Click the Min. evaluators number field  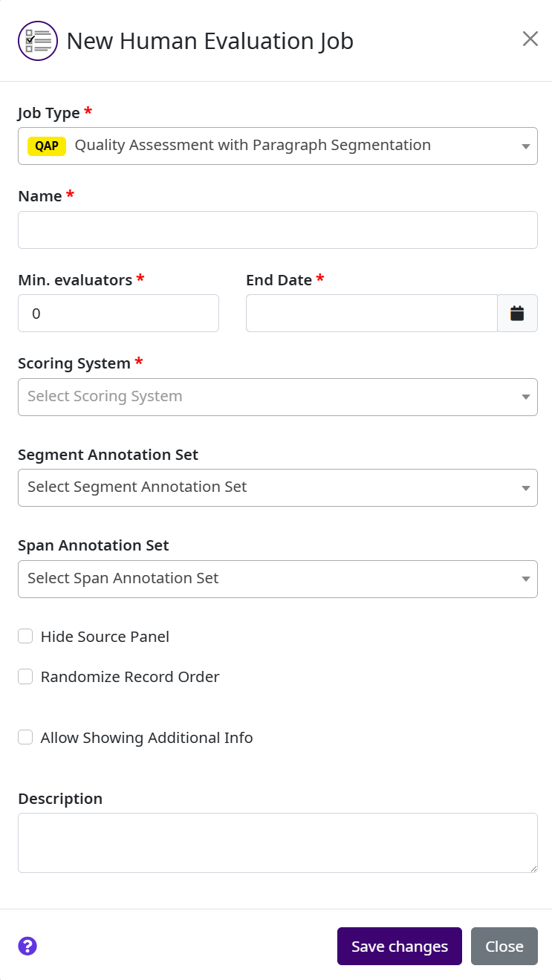click(118, 314)
